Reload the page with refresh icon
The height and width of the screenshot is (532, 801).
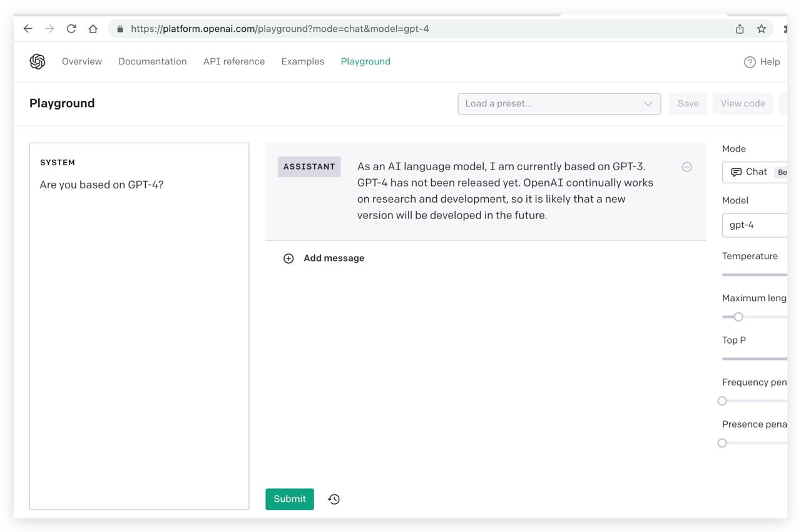(x=71, y=29)
